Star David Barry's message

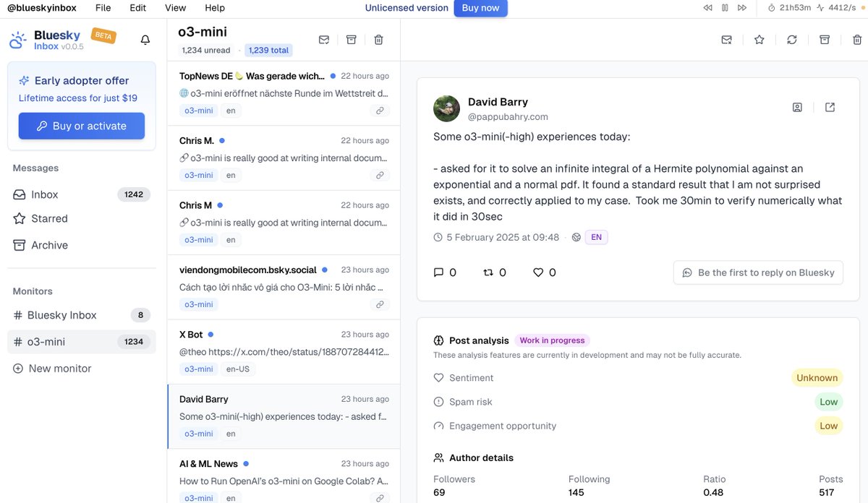tap(759, 39)
